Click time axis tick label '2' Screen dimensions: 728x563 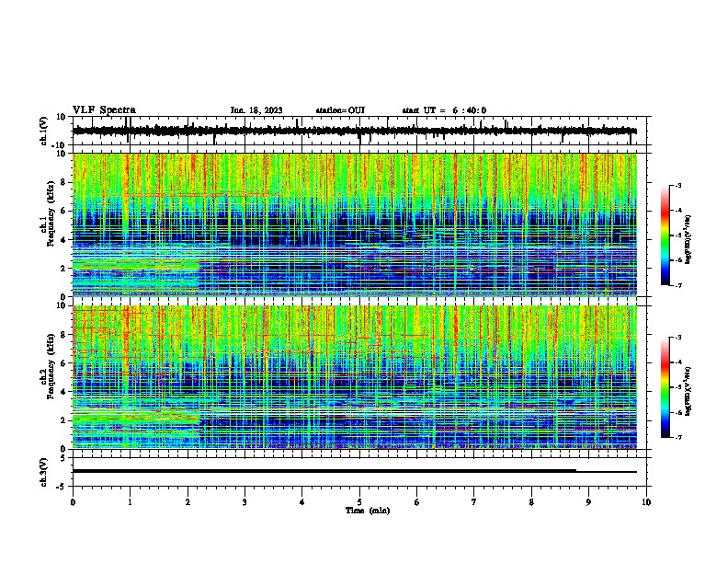(188, 502)
